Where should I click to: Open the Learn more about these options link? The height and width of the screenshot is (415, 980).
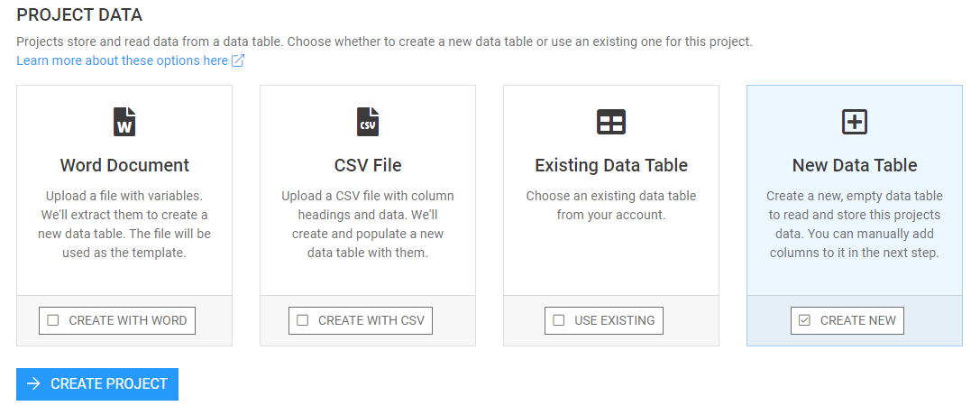[122, 60]
